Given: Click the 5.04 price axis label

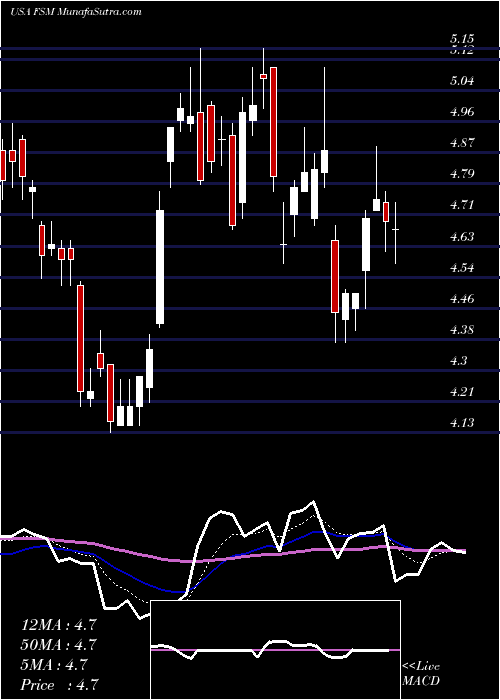Looking at the screenshot, I should pos(462,81).
